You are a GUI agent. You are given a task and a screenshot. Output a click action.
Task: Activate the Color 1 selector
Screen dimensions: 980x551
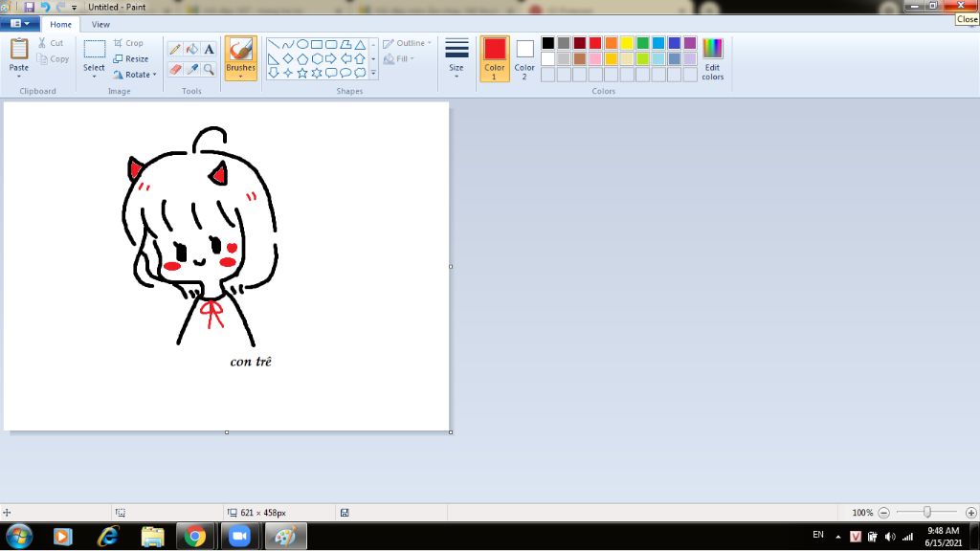pyautogui.click(x=495, y=58)
